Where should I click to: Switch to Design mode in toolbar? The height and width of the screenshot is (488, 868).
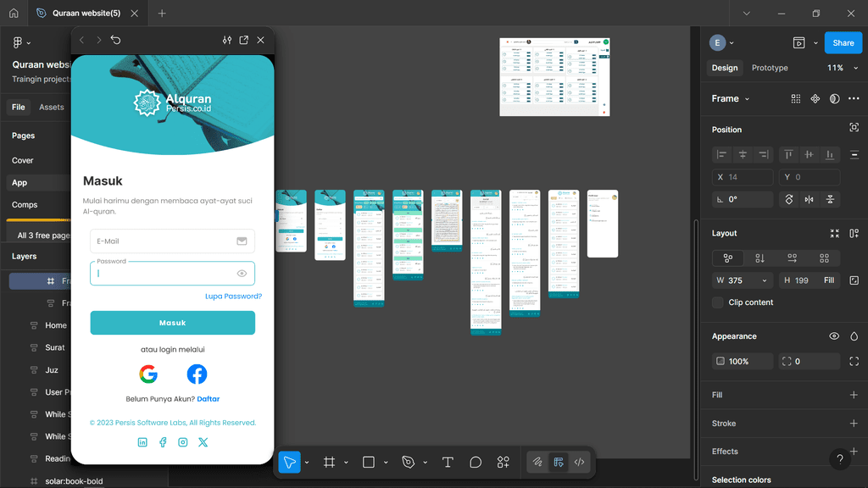[559, 462]
